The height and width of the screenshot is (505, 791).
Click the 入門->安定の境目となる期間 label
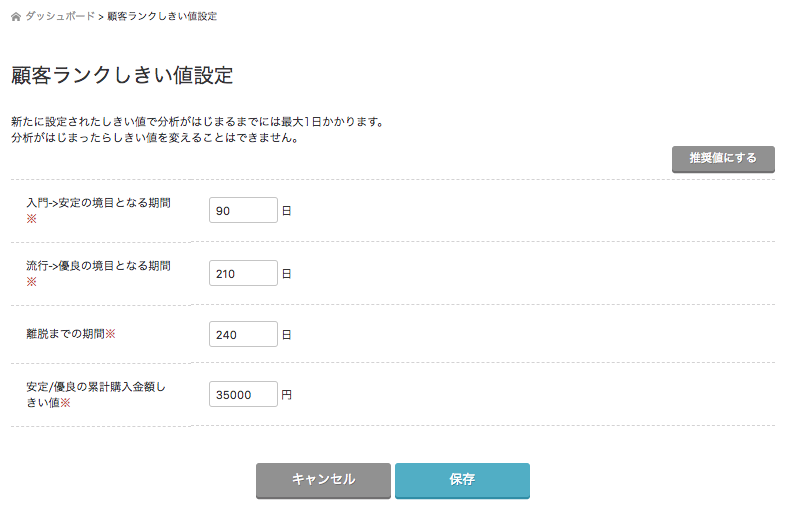click(98, 202)
